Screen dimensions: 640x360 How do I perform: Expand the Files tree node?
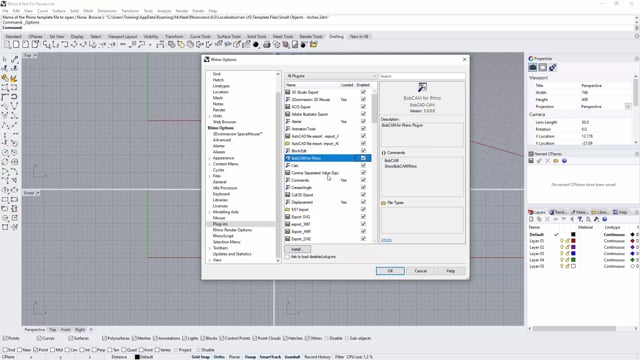click(x=210, y=176)
